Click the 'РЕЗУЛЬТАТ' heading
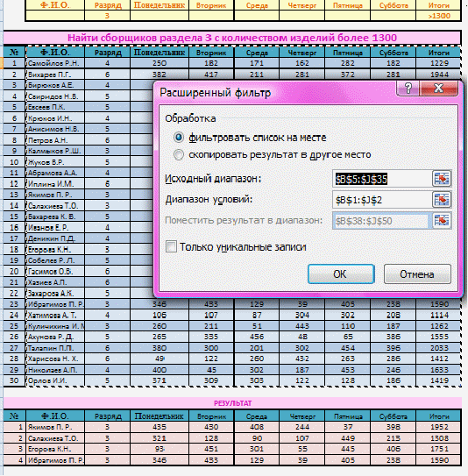The height and width of the screenshot is (476, 468). pyautogui.click(x=232, y=403)
